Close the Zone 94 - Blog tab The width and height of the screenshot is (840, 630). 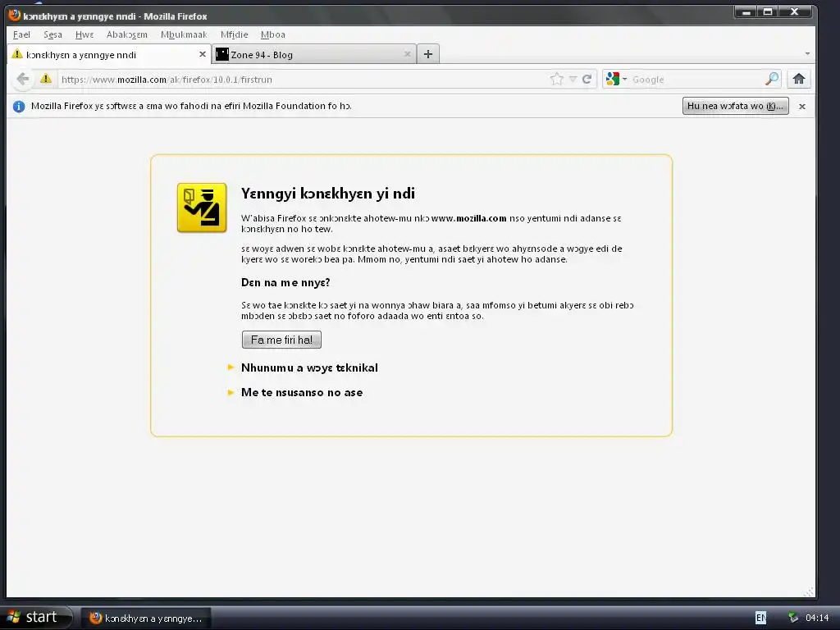tap(407, 54)
